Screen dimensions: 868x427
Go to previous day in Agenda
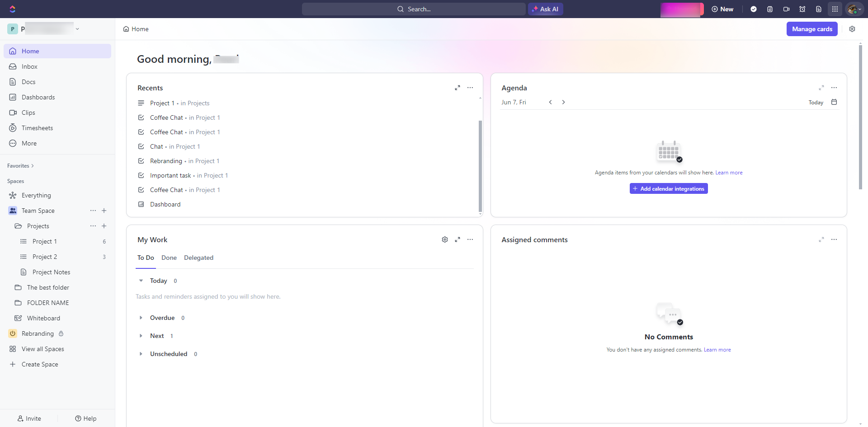[551, 102]
